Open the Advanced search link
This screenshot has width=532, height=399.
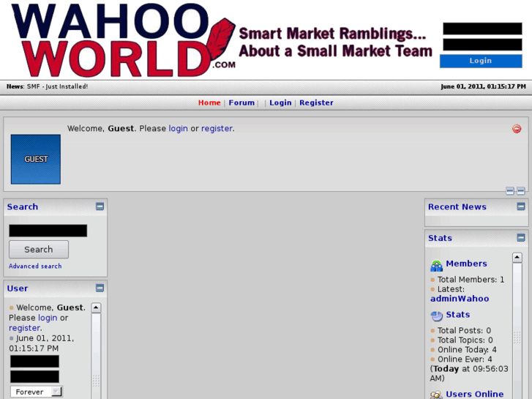35,266
